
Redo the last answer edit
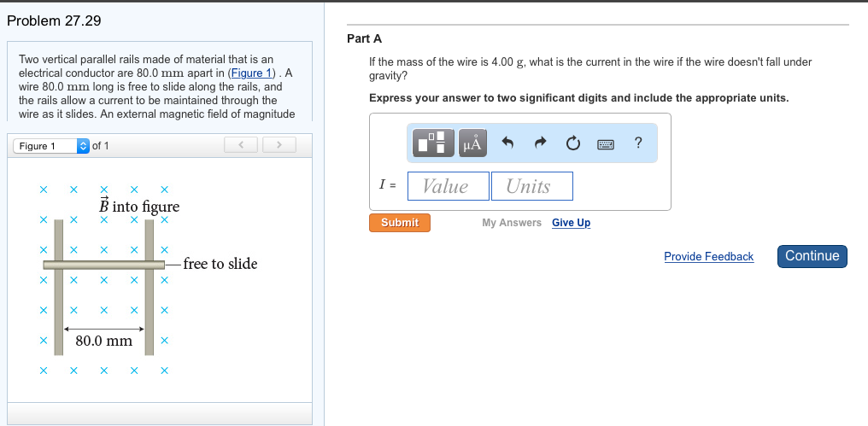coord(540,143)
